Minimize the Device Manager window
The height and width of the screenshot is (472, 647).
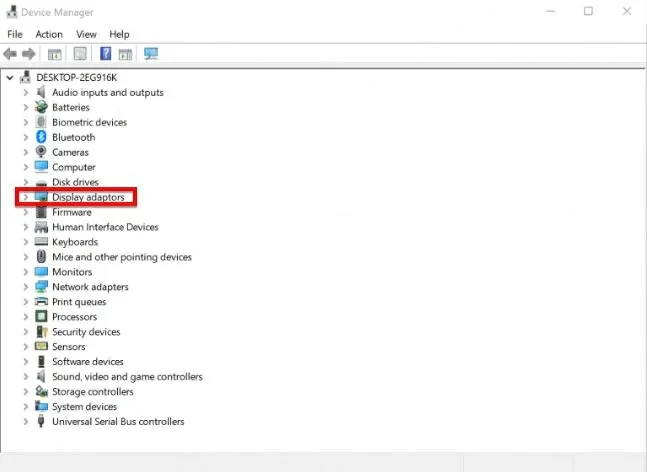[550, 11]
